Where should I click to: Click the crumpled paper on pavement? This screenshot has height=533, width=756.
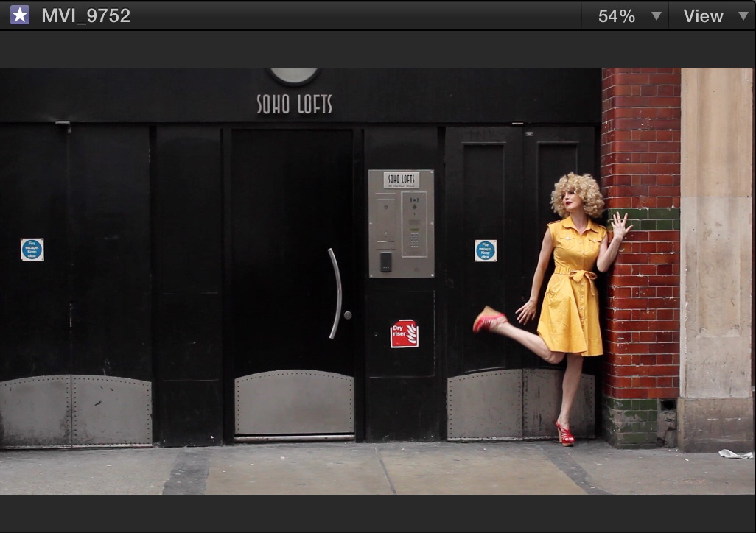[735, 453]
